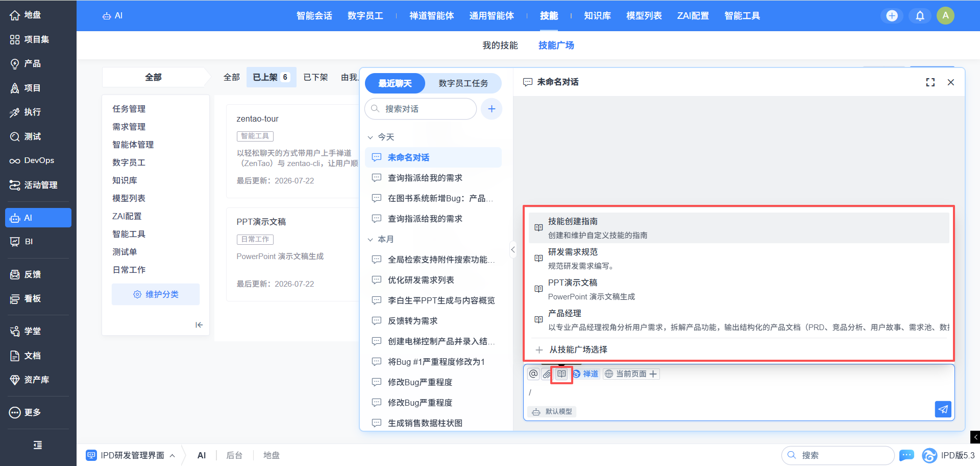Click the round plus icon in top bar
Screen dimensions: 980x466
[892, 16]
